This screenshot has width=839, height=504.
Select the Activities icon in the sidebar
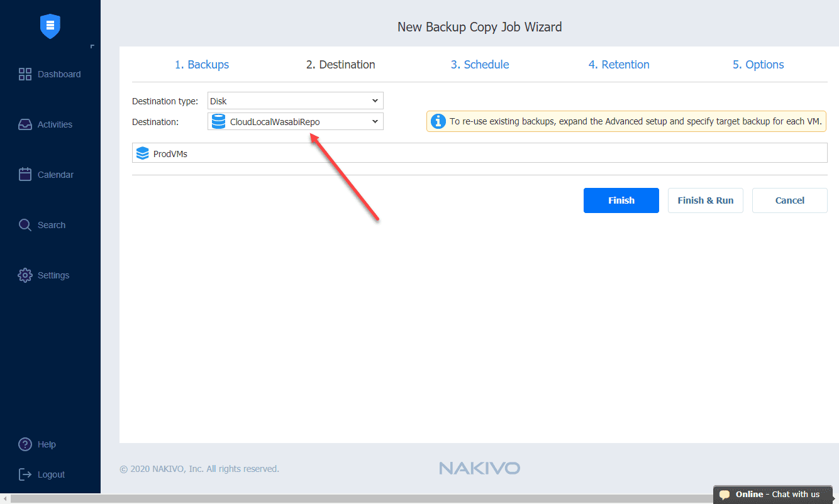25,124
